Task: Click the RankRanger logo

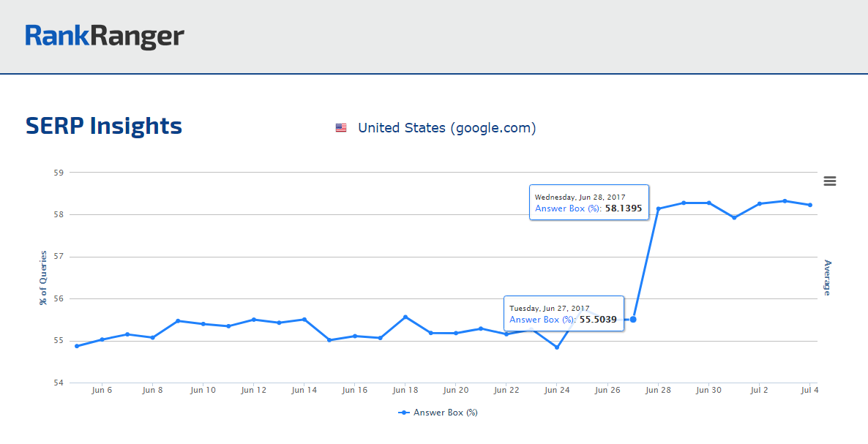Action: [x=105, y=37]
